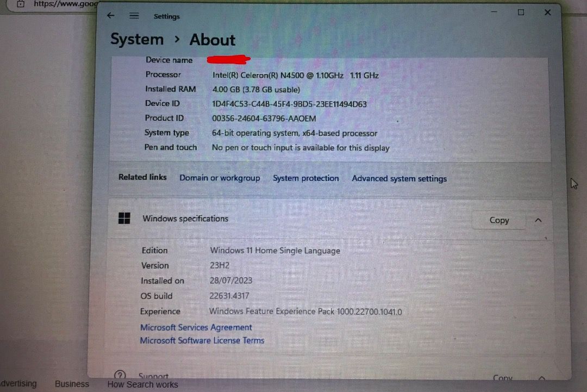This screenshot has height=392, width=587.
Task: Open System protection link
Action: (x=305, y=178)
